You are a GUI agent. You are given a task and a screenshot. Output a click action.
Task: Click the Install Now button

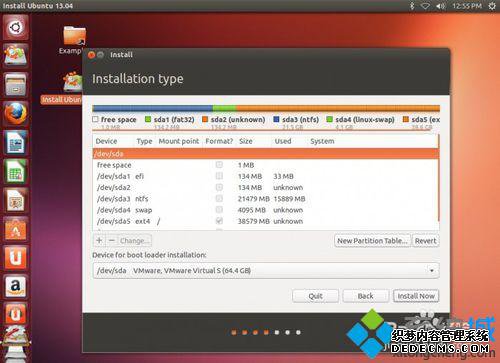pyautogui.click(x=416, y=296)
